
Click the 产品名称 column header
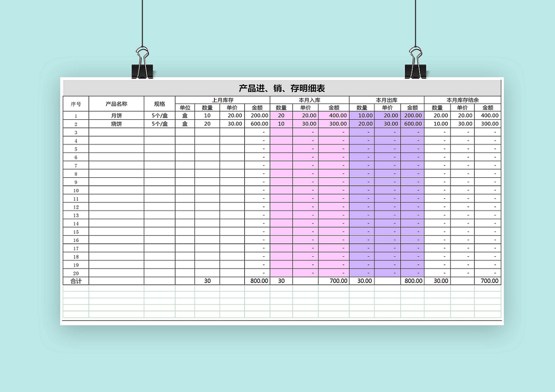point(116,104)
